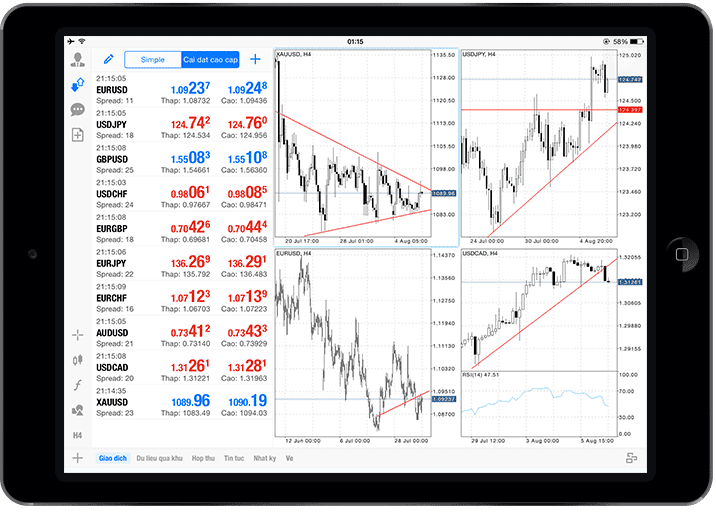Open the trade arrows icon in sidebar
Viewport: 716px width, 528px height.
tap(78, 84)
